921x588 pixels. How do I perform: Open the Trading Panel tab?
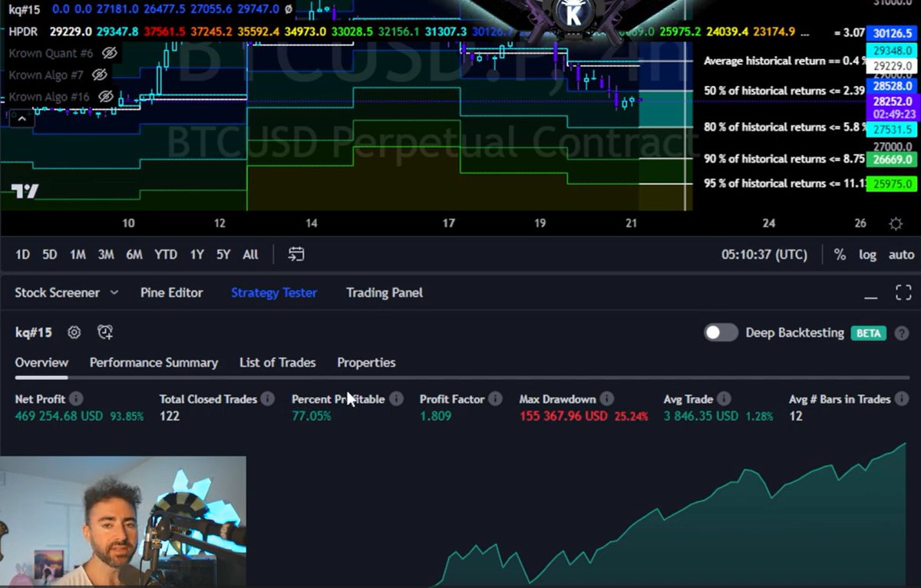385,292
